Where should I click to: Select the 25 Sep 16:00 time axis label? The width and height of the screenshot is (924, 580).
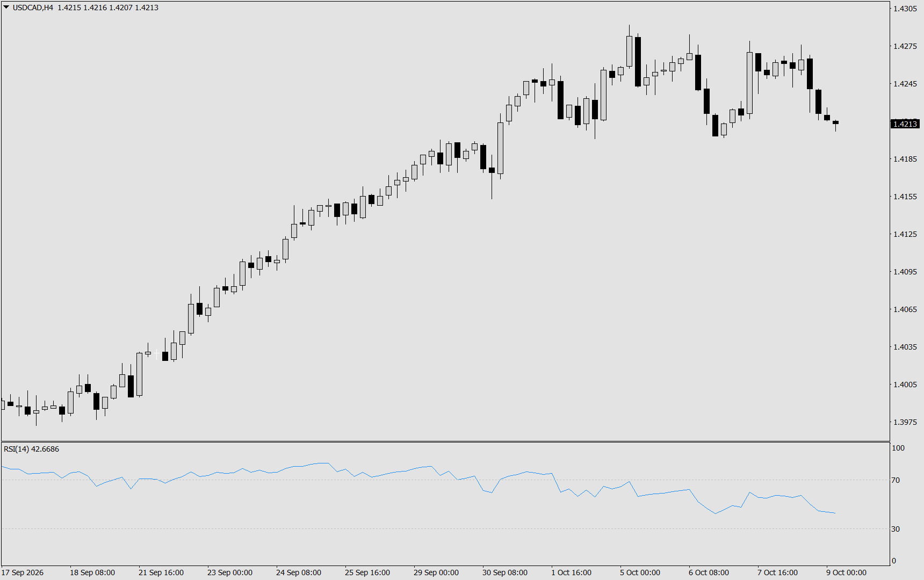(367, 572)
